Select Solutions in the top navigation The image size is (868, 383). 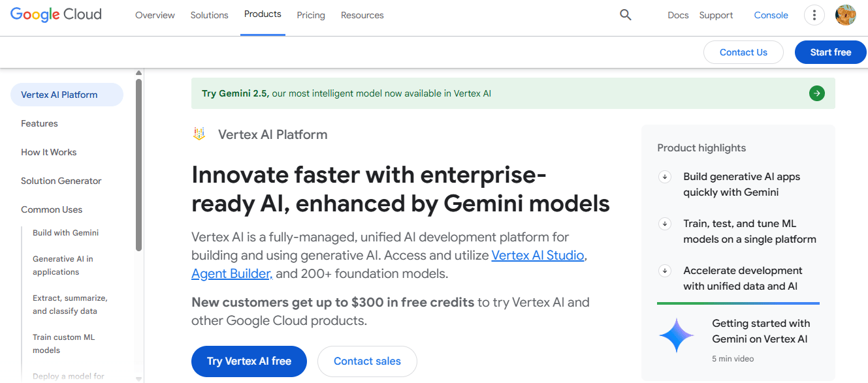(210, 15)
